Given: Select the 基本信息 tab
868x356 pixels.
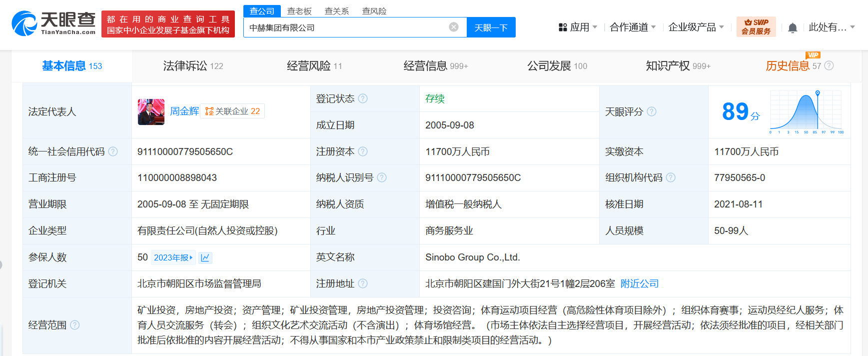Looking at the screenshot, I should [72, 66].
